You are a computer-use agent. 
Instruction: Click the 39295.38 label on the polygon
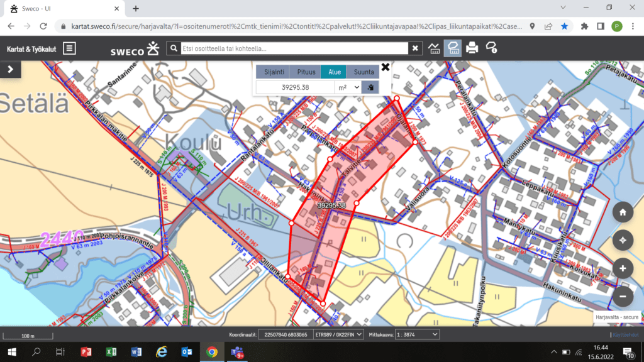[331, 206]
